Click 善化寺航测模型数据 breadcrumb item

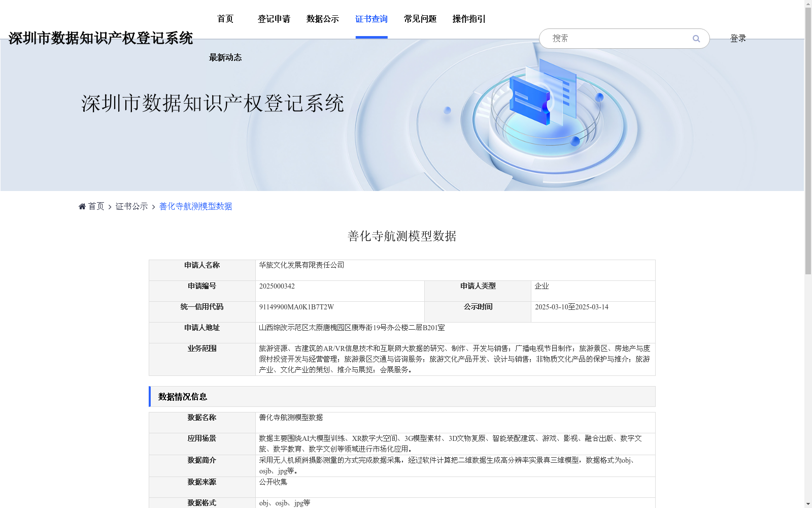(x=196, y=206)
